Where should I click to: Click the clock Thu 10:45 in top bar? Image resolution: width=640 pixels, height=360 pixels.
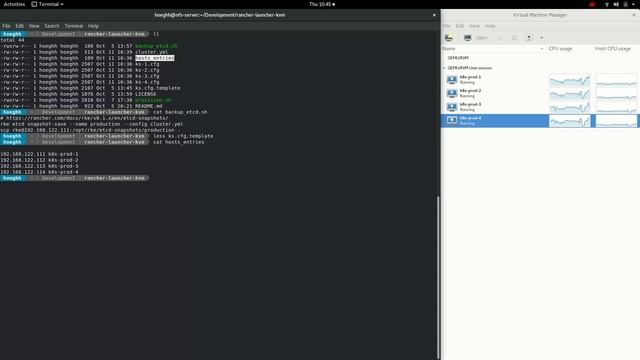click(x=322, y=4)
